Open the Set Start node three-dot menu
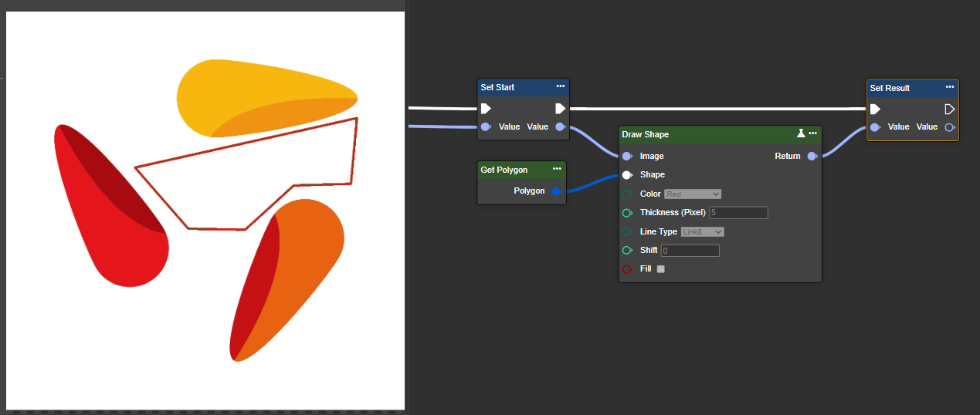 560,86
